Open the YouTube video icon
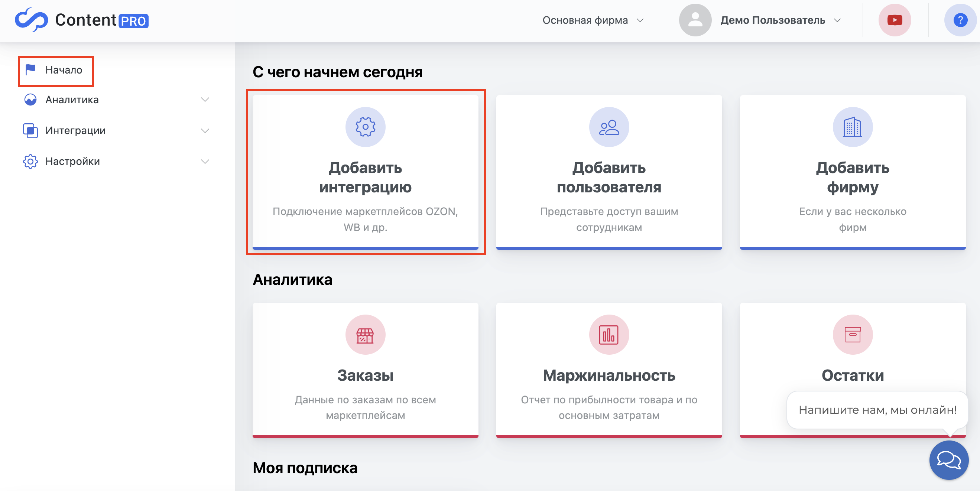This screenshot has width=980, height=491. [x=895, y=20]
